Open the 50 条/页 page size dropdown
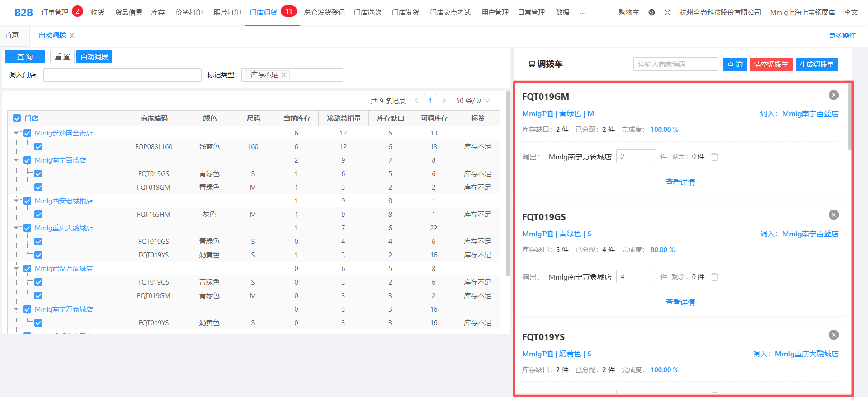The width and height of the screenshot is (868, 397). [x=473, y=101]
